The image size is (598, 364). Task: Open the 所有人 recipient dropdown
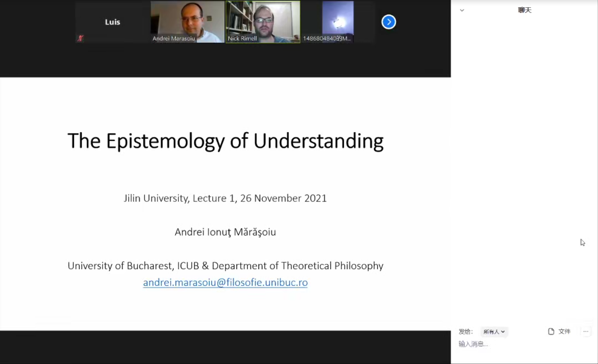click(494, 332)
